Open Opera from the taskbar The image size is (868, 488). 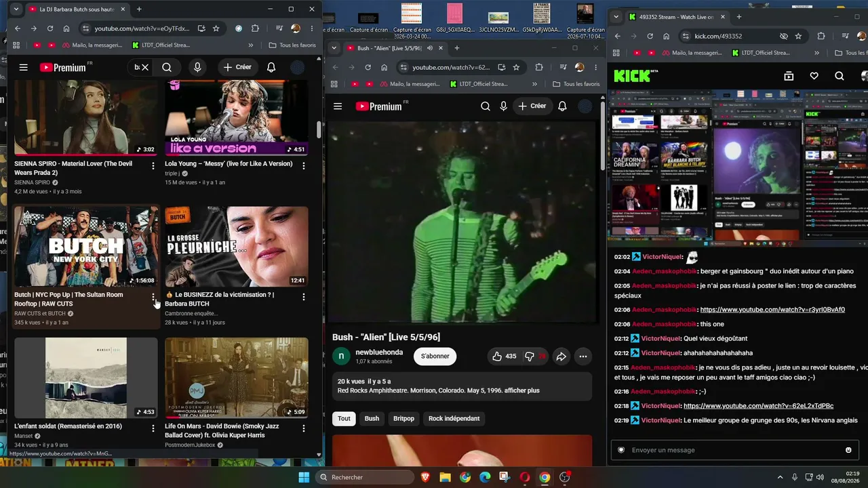(524, 477)
